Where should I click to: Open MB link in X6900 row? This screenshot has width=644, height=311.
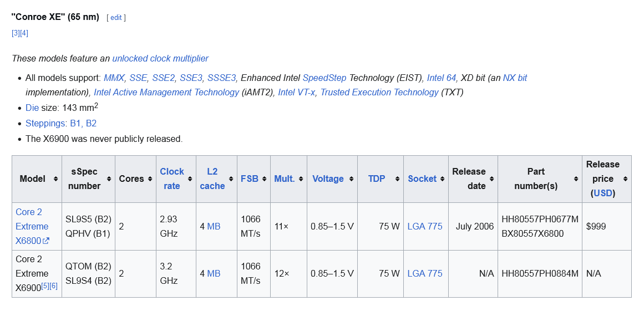(x=214, y=274)
